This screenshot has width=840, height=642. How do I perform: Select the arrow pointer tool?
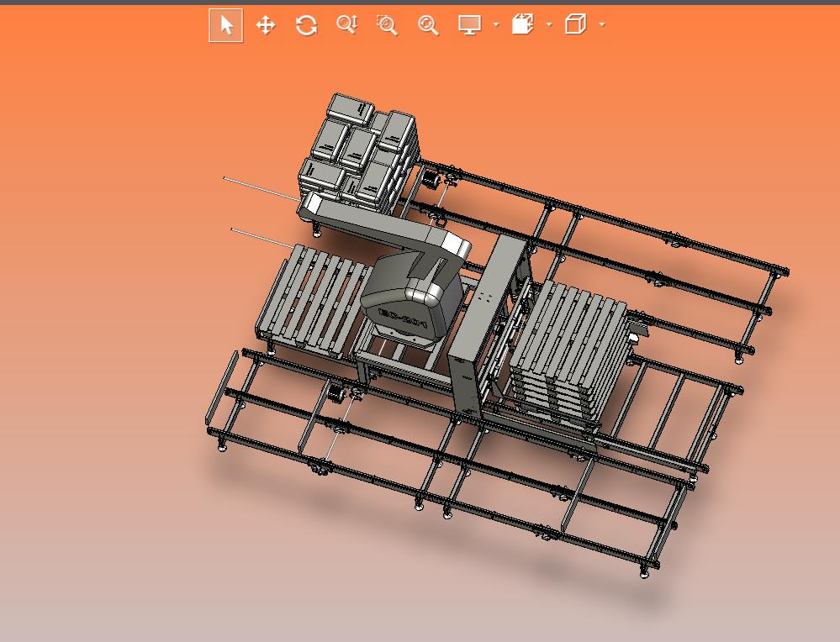[x=226, y=25]
